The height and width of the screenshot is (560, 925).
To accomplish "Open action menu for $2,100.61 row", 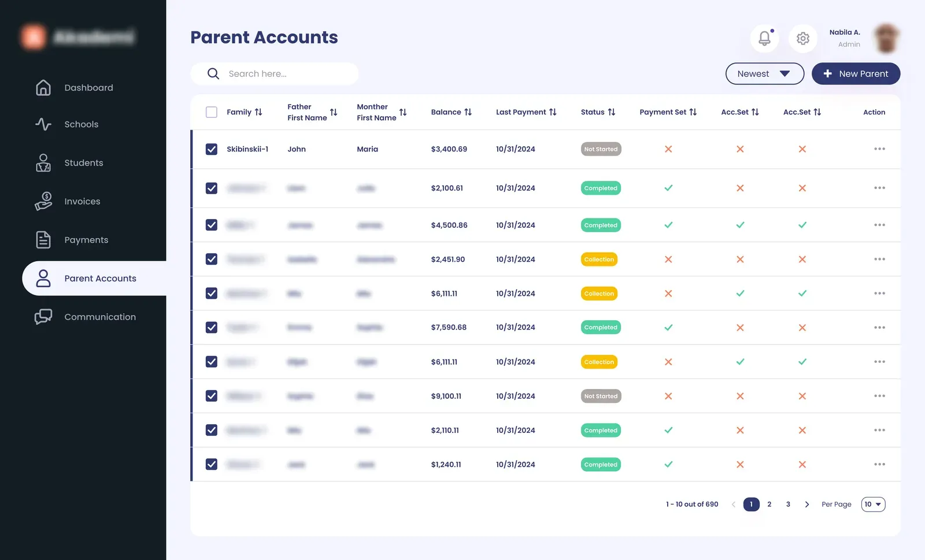I will (879, 188).
